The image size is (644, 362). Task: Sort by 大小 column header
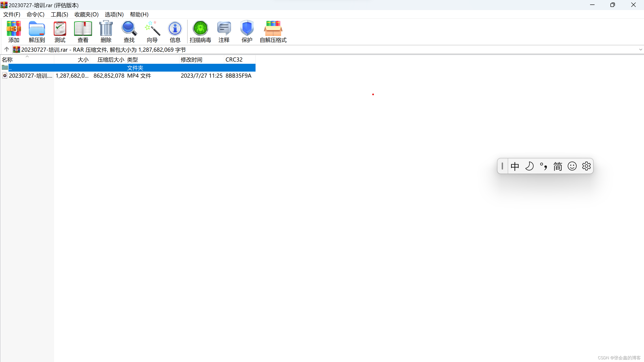[72, 60]
